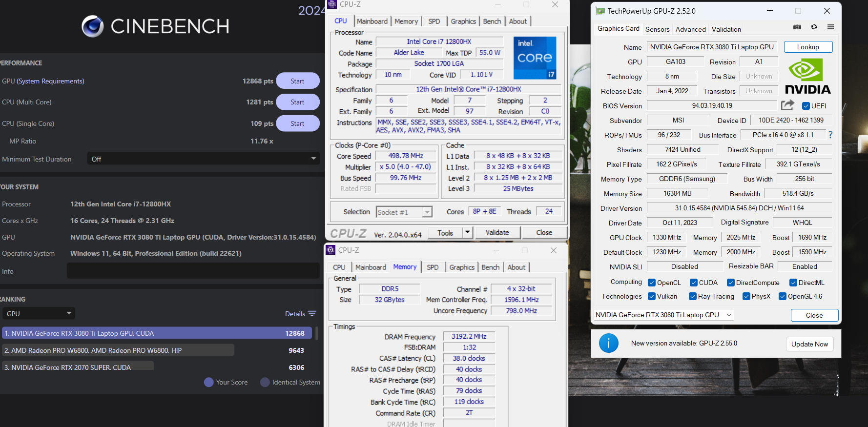Viewport: 868px width, 427px height.
Task: Open the Details link in Ranking
Action: coord(295,314)
